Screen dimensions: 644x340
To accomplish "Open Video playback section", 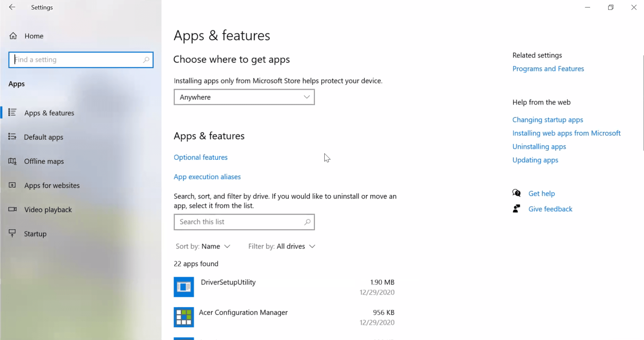I will tap(48, 209).
